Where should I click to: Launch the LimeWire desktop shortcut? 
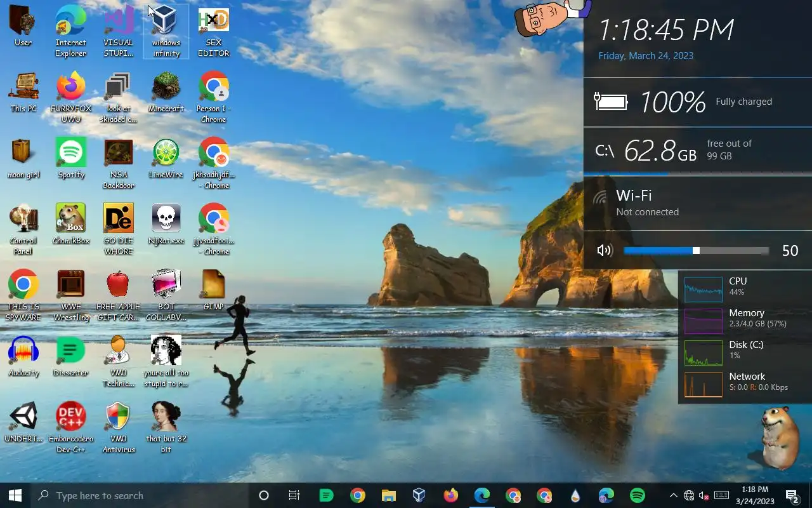click(166, 158)
